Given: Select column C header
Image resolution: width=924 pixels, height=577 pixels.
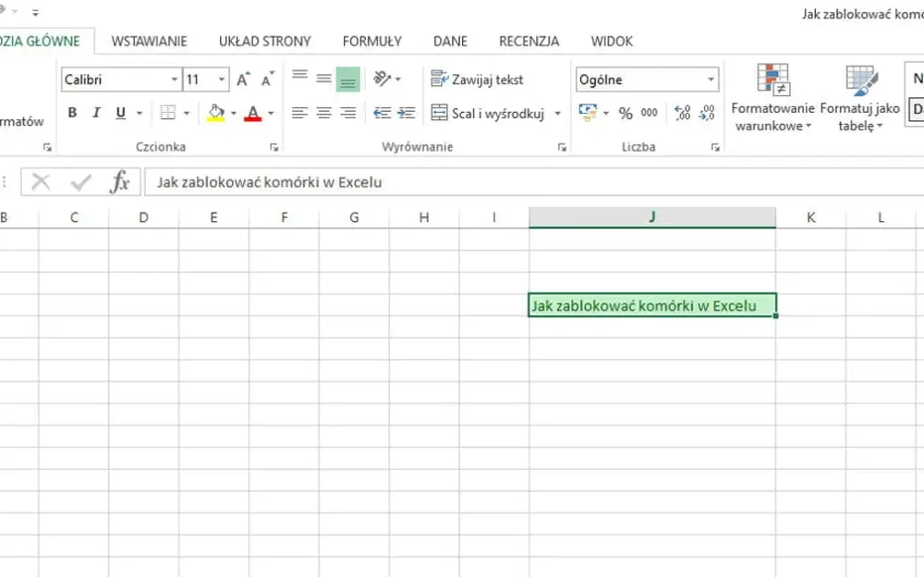Looking at the screenshot, I should 74,217.
